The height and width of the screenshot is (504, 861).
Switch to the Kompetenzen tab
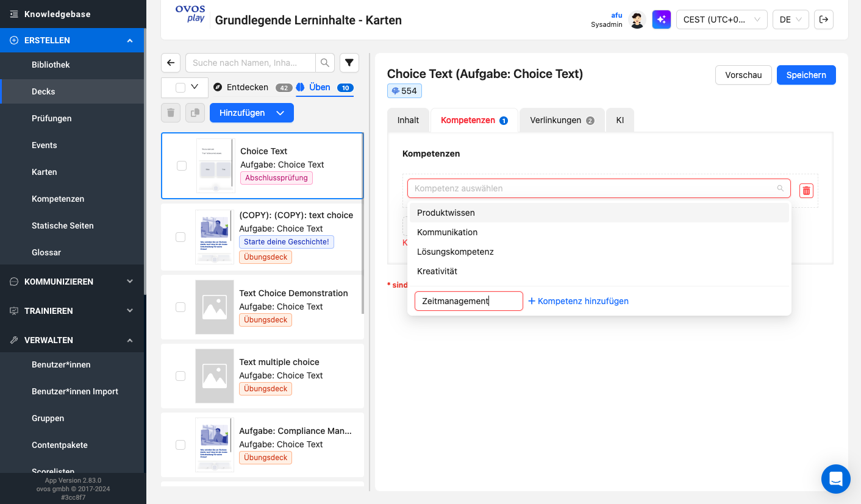[474, 120]
